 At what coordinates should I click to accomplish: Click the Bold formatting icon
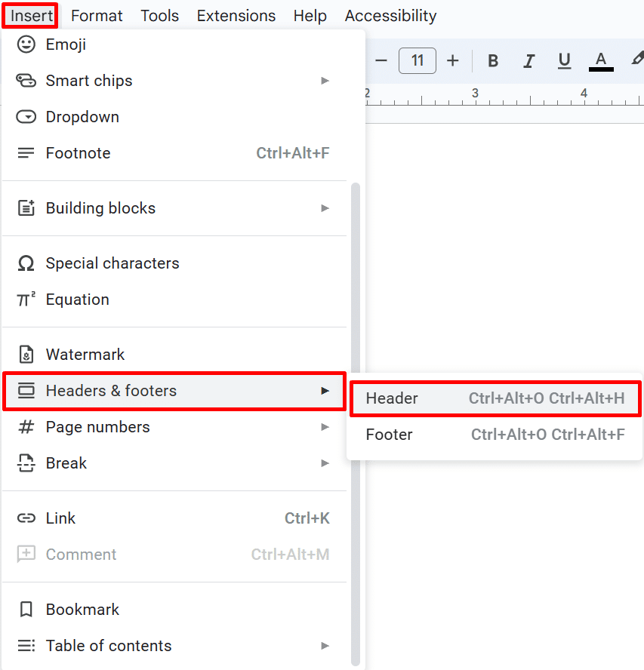coord(493,61)
